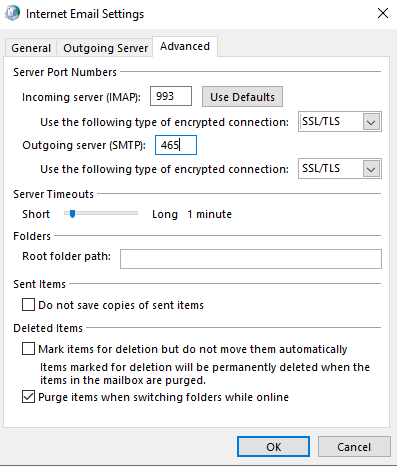397x466 pixels.
Task: Confirm settings with the OK button
Action: (x=273, y=447)
